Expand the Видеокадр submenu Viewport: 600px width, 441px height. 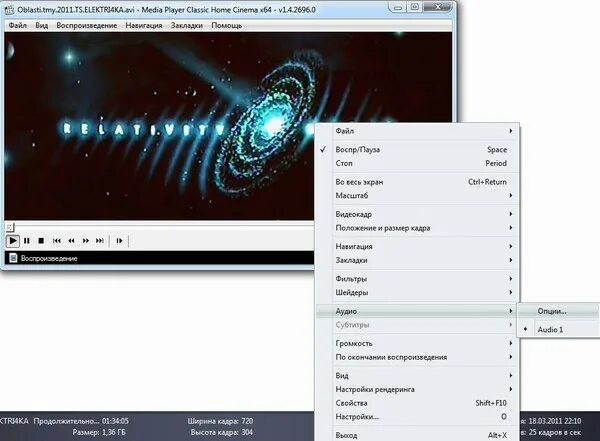[417, 214]
